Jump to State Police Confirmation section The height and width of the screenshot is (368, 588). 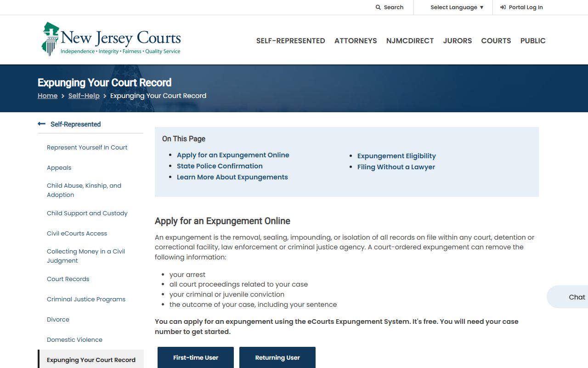[220, 166]
